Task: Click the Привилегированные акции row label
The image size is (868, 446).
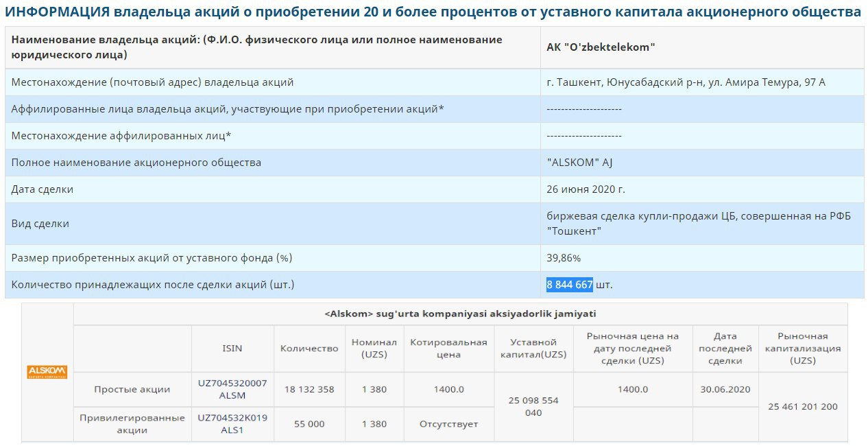Action: 132,424
